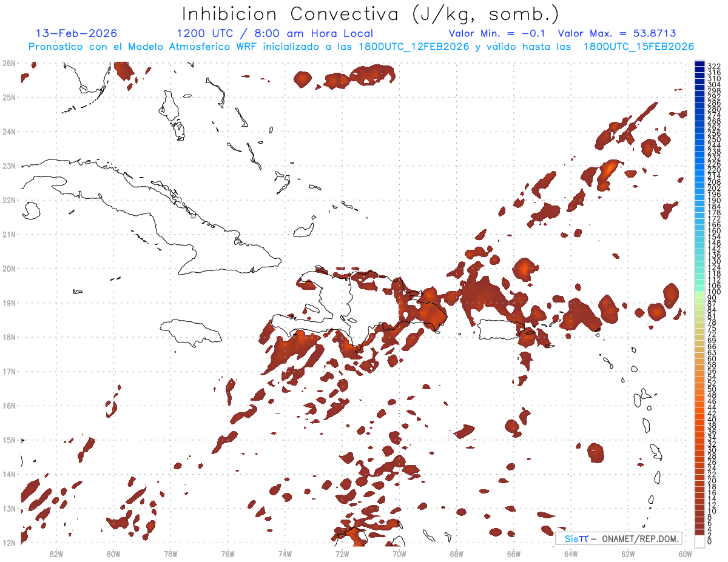Click longitude label "72W"
This screenshot has height=562, width=728.
pyautogui.click(x=342, y=554)
